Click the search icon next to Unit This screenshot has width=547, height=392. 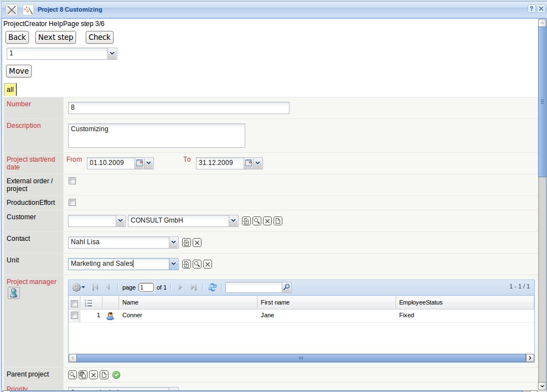click(x=197, y=264)
